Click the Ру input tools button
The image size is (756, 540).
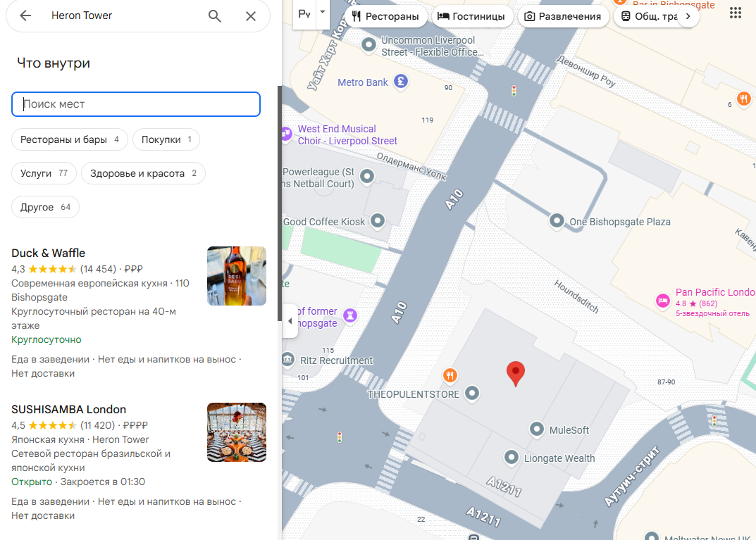click(x=304, y=14)
